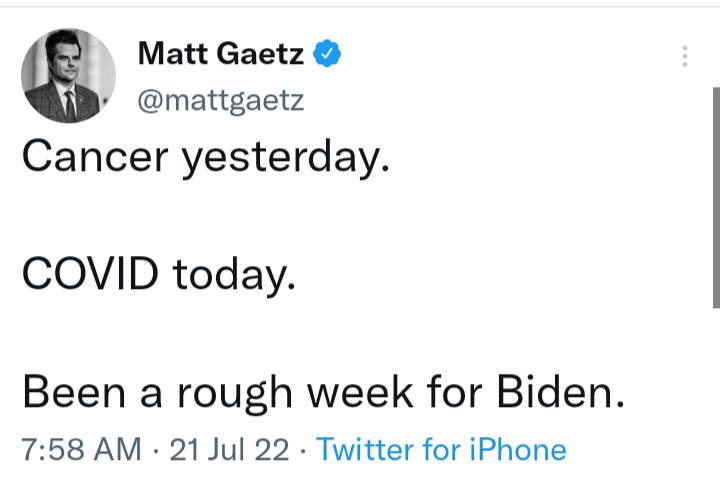Click the 'Been a rough week' line
This screenshot has width=720, height=482.
click(322, 391)
